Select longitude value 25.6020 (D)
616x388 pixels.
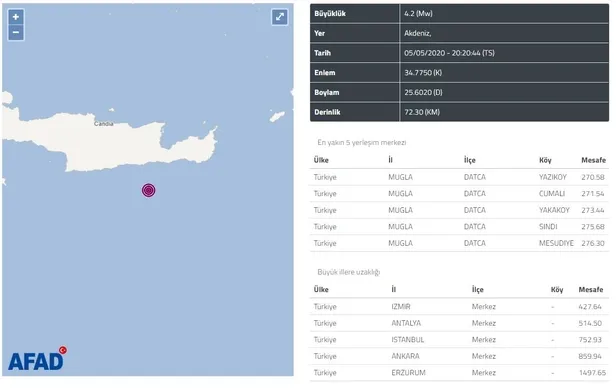click(x=423, y=93)
